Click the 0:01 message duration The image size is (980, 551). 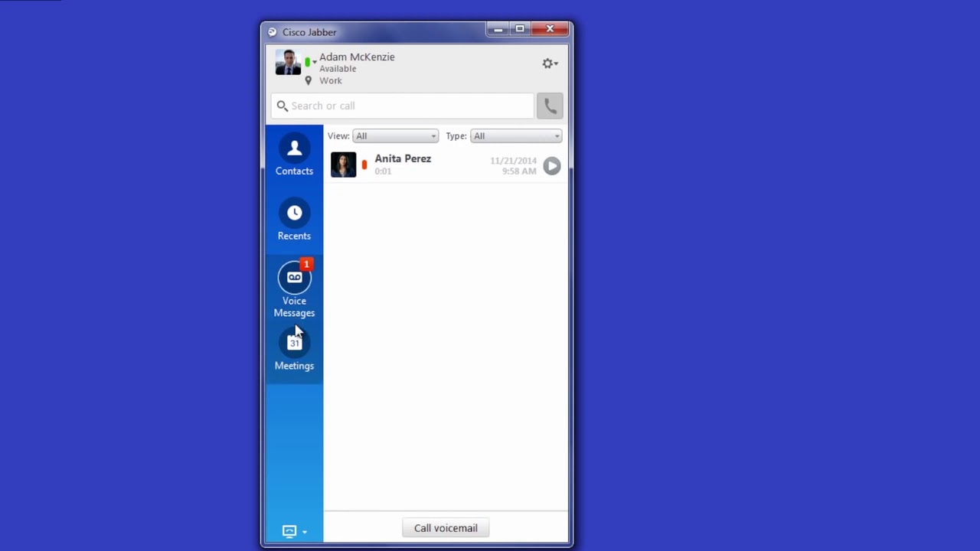[383, 171]
